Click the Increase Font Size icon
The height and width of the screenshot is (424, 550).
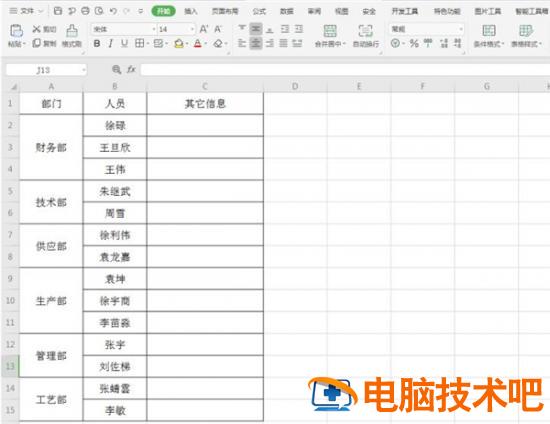204,29
